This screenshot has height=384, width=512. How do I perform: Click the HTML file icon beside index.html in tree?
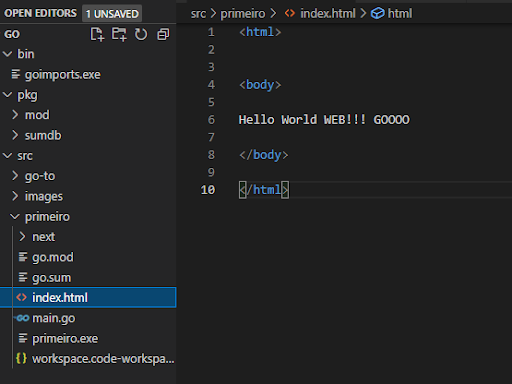point(21,297)
